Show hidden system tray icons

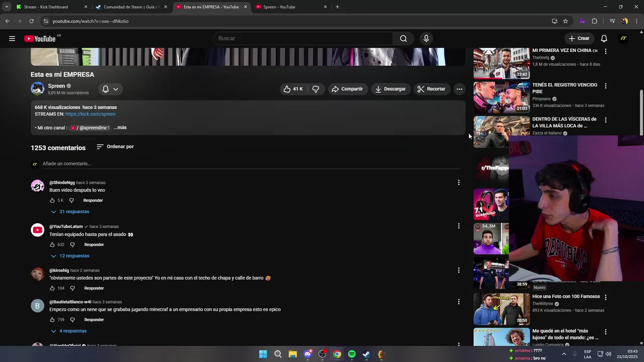point(563,354)
